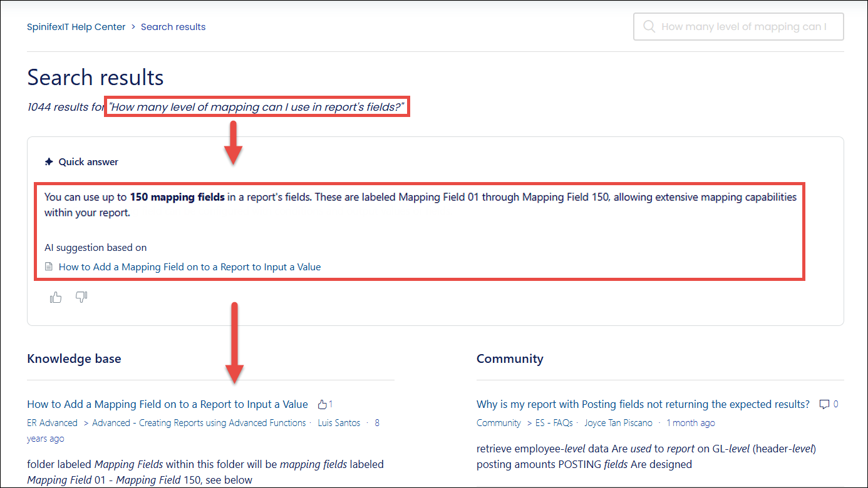
Task: Click the vote count thumbs up on Knowledge base result
Action: (323, 404)
